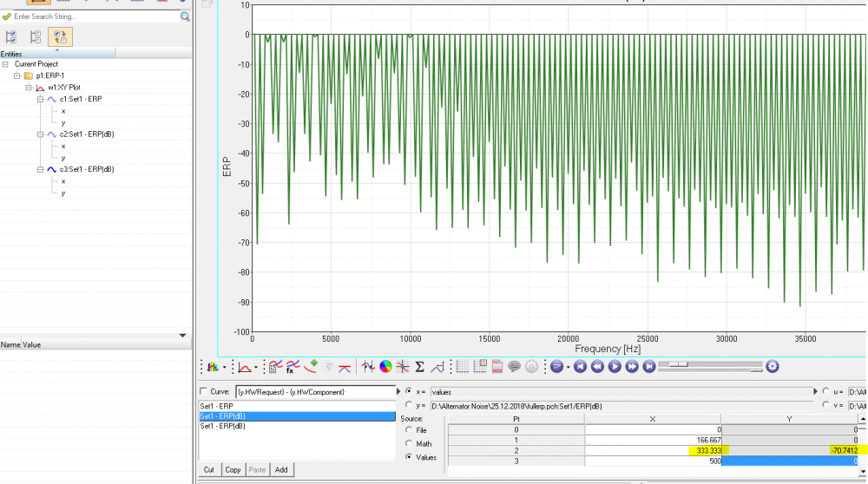This screenshot has width=868, height=484.
Task: Open the bar chart plot type tool
Action: [213, 367]
